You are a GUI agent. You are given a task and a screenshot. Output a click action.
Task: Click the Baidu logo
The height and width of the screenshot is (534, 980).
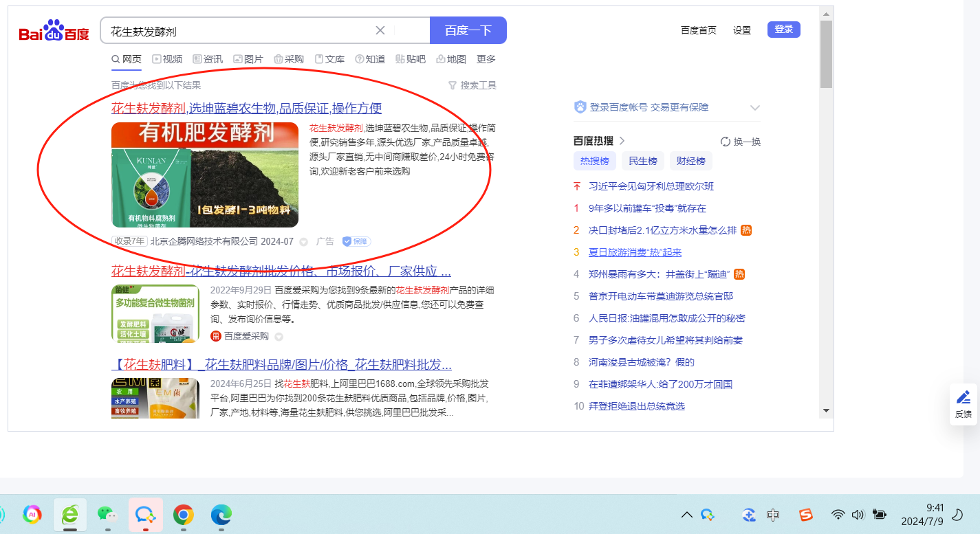click(54, 31)
